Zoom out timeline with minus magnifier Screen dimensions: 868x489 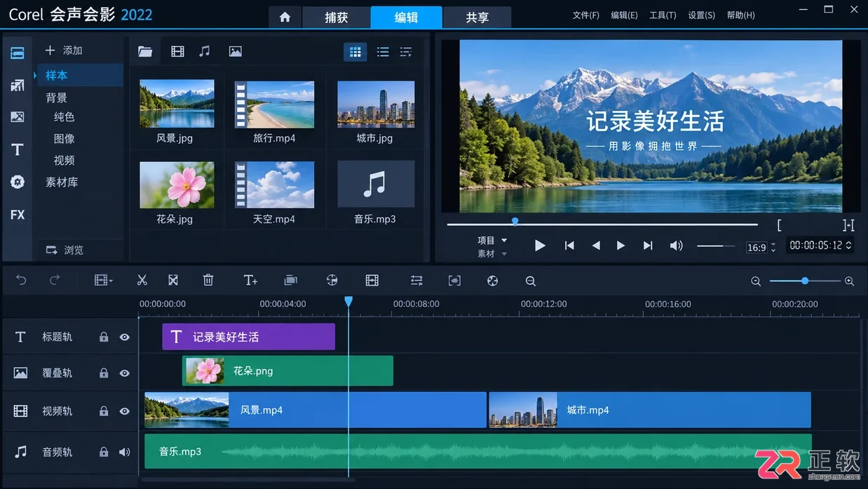point(756,281)
